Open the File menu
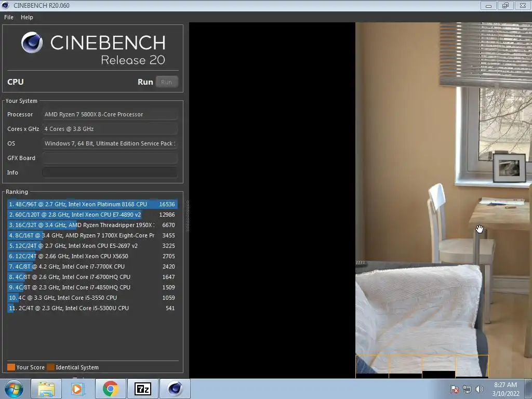 click(9, 17)
